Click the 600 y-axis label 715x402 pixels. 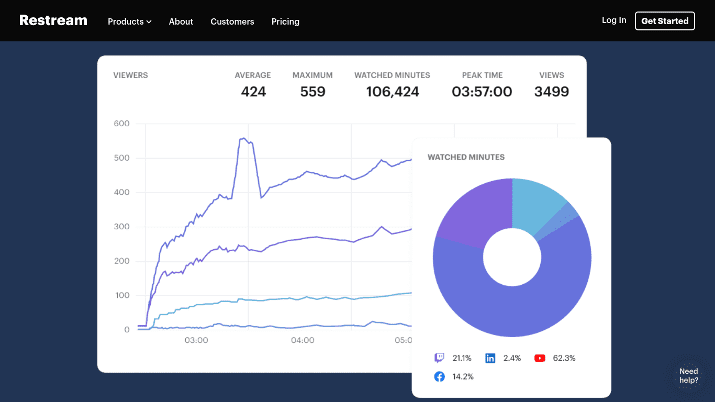click(121, 123)
